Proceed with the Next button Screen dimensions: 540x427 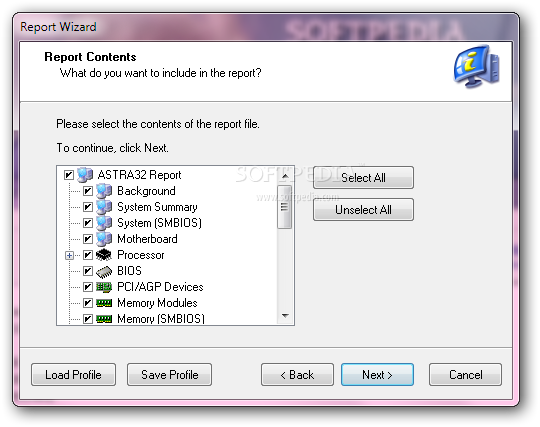[x=377, y=375]
